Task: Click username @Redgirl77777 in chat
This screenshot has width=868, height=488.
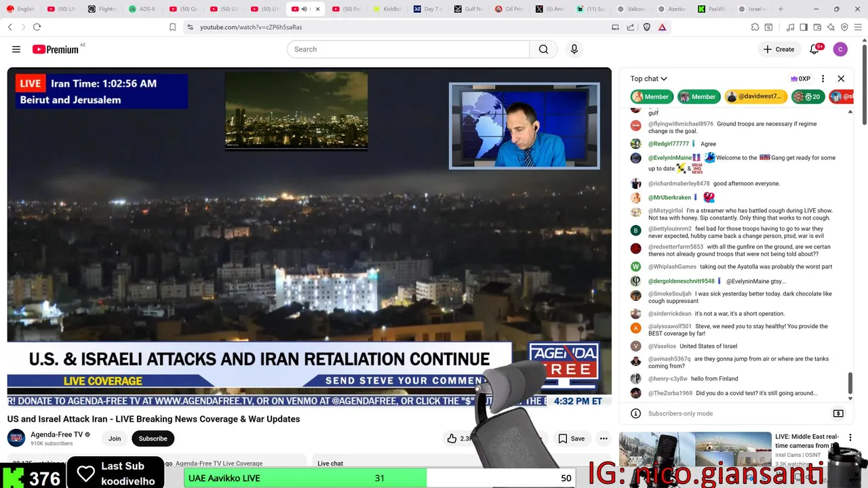Action: [x=669, y=144]
